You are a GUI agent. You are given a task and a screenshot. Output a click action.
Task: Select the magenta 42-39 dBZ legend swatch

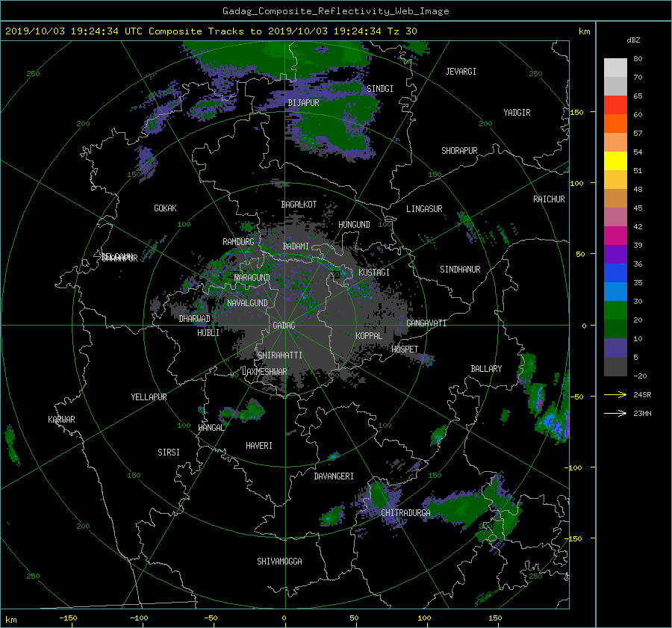(615, 235)
